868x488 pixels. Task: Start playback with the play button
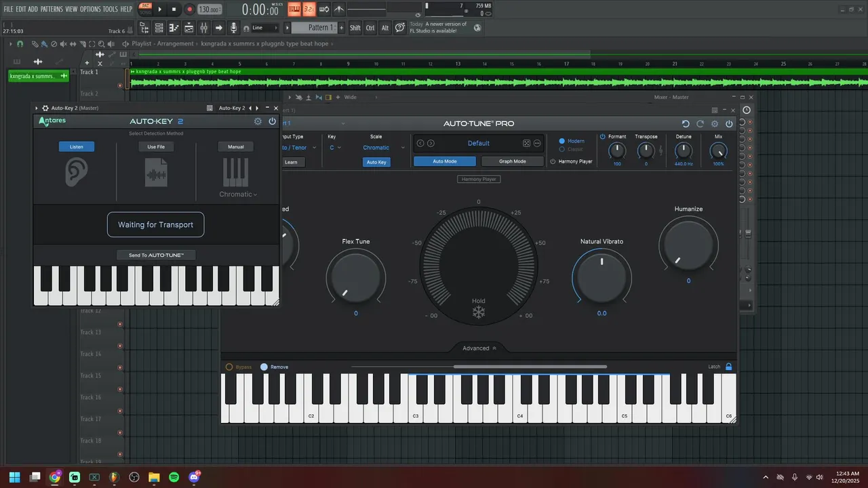160,9
